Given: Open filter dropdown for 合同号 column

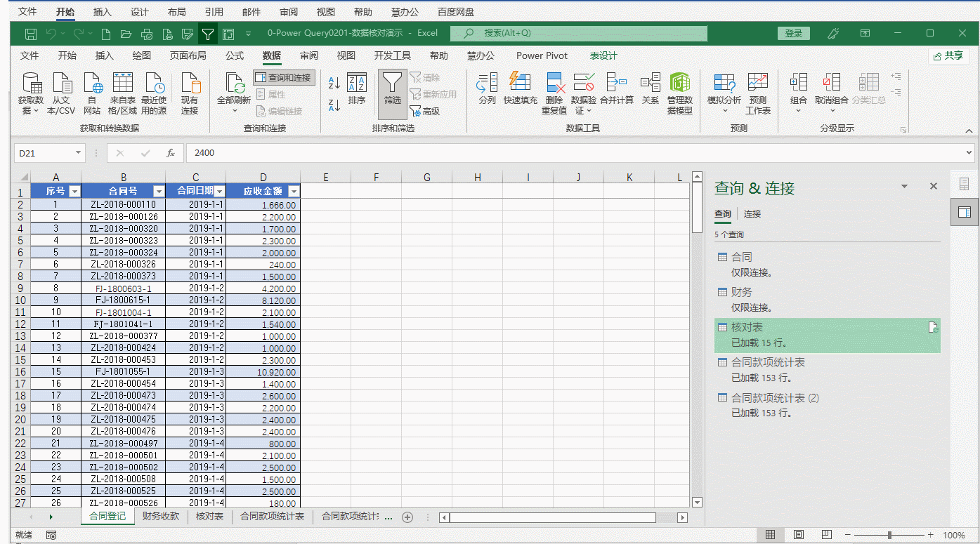Looking at the screenshot, I should coord(159,191).
